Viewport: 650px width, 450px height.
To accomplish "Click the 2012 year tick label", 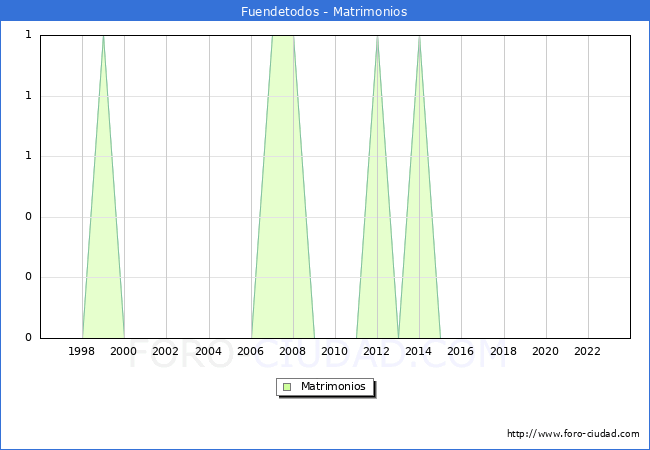I will [377, 351].
